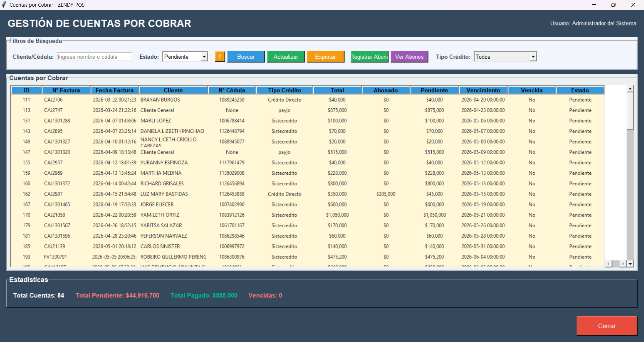The width and height of the screenshot is (644, 342).
Task: Click the Abonado column header
Action: click(386, 90)
